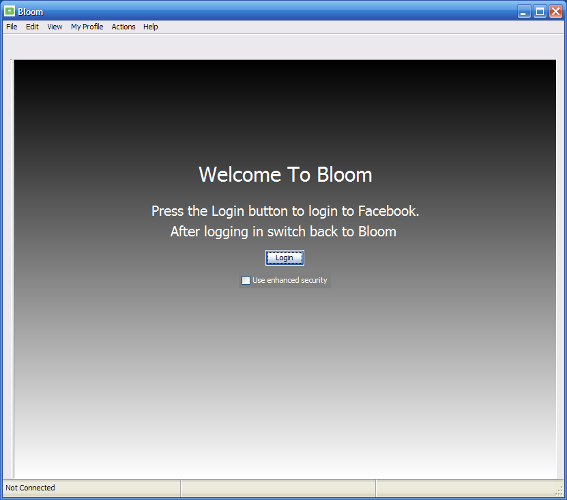Enable the Use enhanced security checkbox
The height and width of the screenshot is (500, 567).
(x=246, y=281)
